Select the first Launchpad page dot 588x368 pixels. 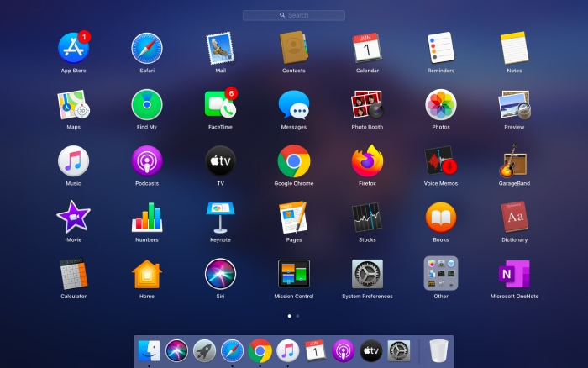(290, 316)
